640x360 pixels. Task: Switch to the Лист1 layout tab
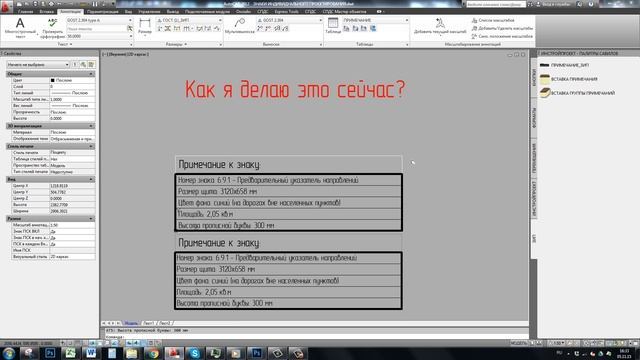[x=149, y=323]
